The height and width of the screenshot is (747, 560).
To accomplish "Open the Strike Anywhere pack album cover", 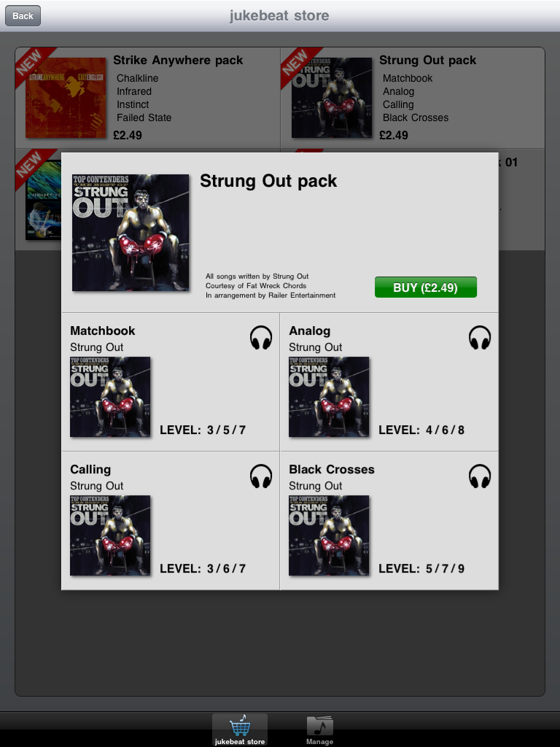I will tap(66, 98).
